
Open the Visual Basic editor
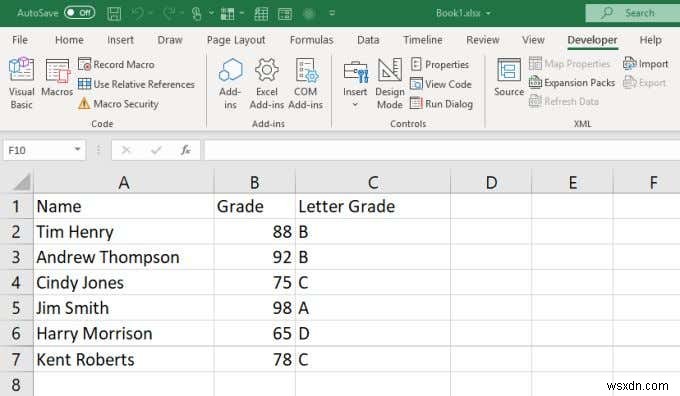pos(21,83)
